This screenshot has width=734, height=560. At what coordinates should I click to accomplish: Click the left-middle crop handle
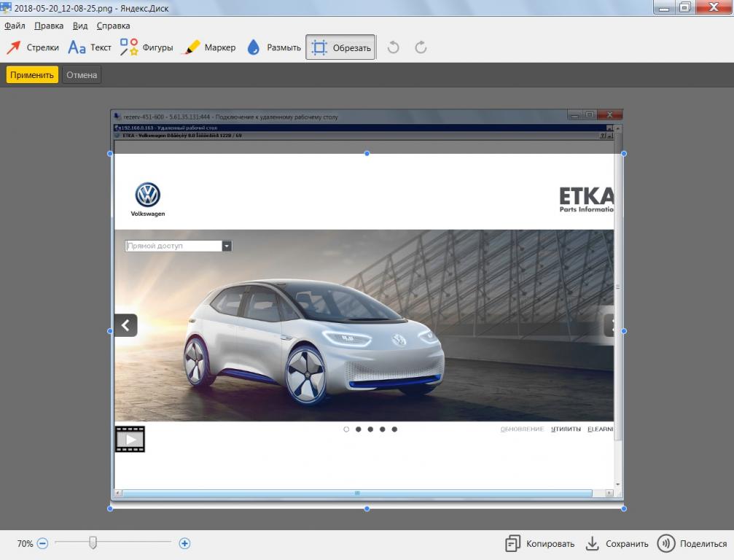[x=111, y=331]
